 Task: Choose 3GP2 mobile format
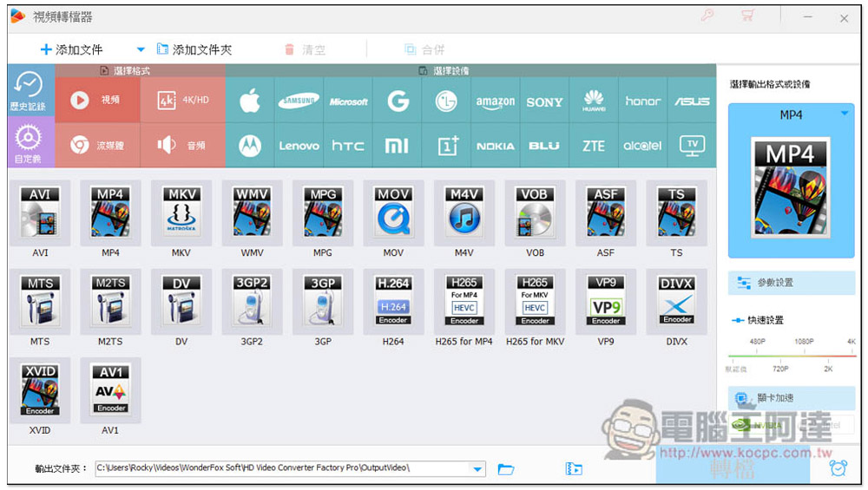[x=252, y=302]
